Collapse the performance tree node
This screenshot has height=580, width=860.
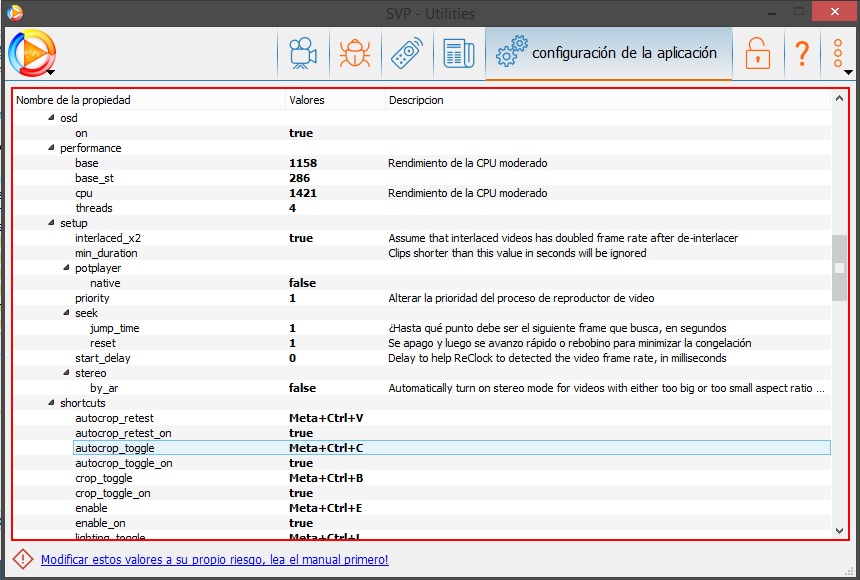(x=52, y=149)
